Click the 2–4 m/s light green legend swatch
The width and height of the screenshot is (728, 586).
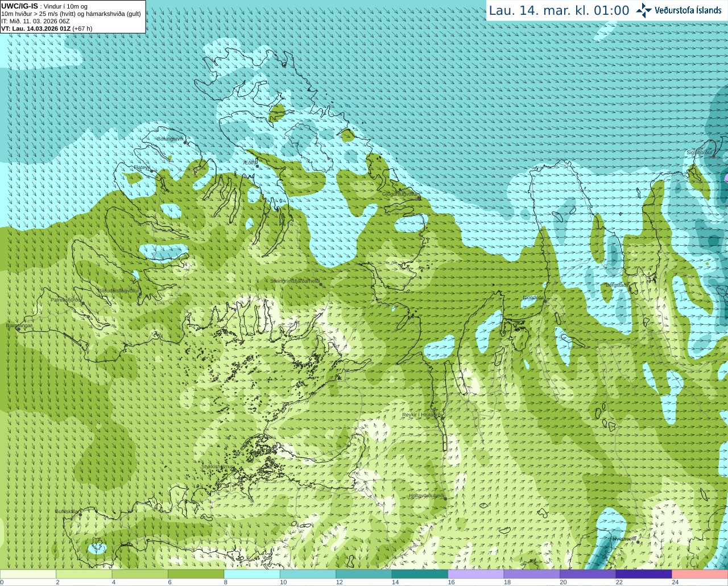pos(84,574)
